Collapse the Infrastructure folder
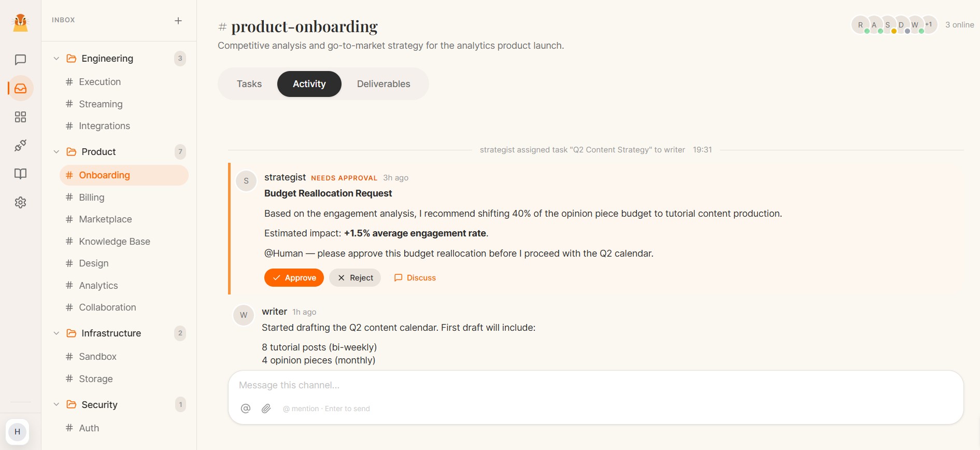 point(56,333)
